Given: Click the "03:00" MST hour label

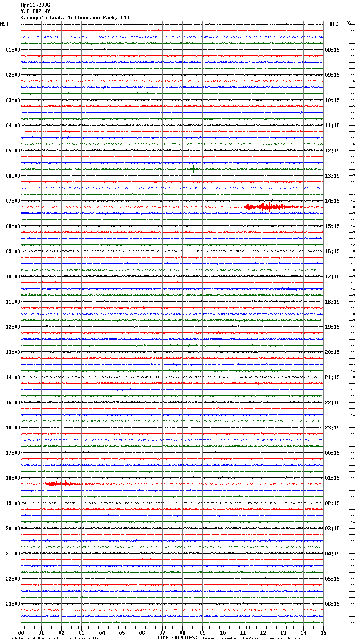Looking at the screenshot, I should [x=13, y=100].
